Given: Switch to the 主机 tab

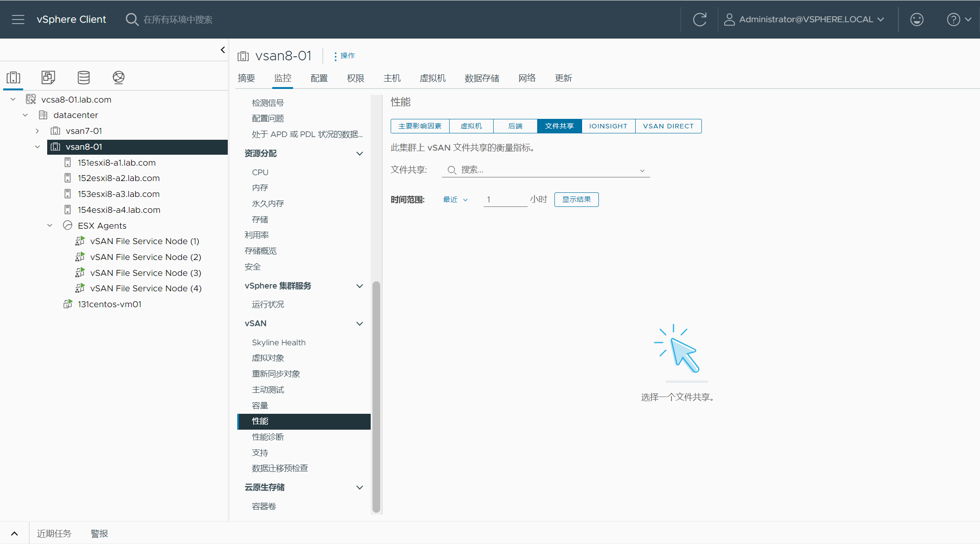Looking at the screenshot, I should [392, 78].
